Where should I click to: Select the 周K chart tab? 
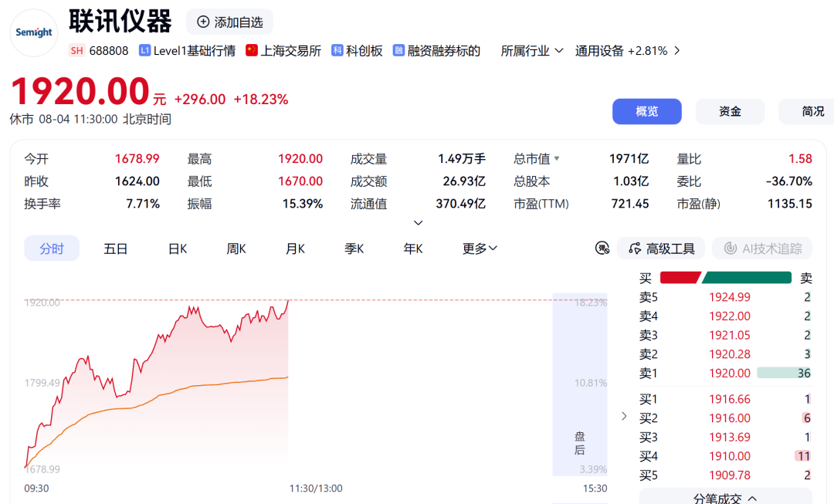point(236,249)
